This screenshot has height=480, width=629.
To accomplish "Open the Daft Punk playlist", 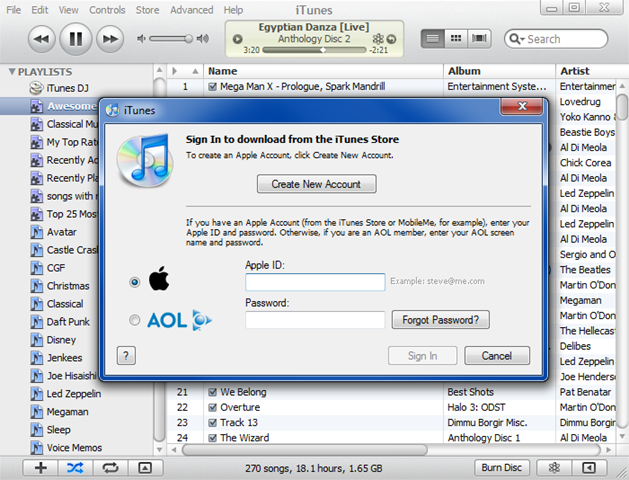I will (68, 322).
